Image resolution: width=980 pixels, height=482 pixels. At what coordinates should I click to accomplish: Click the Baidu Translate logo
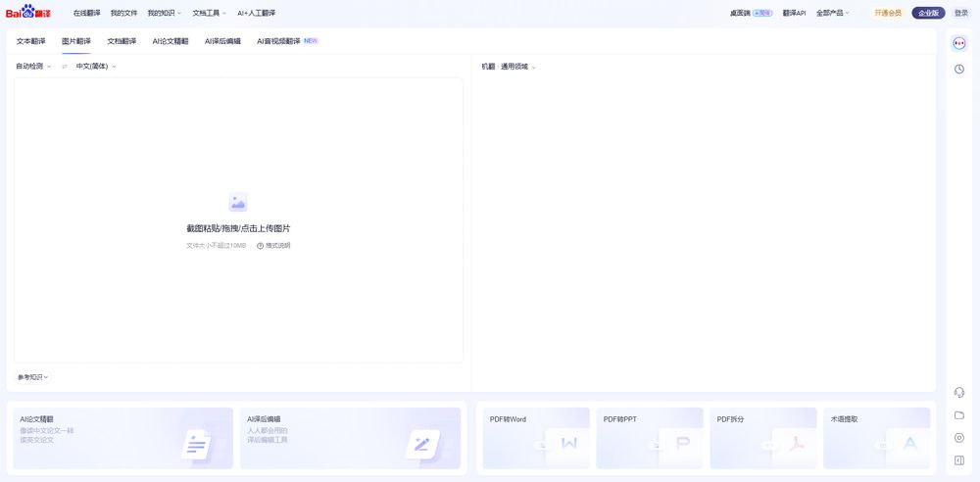coord(28,11)
